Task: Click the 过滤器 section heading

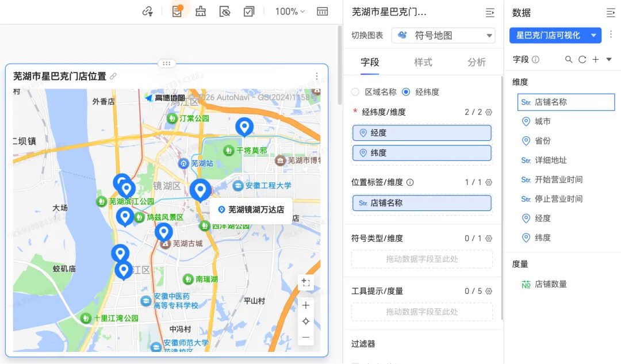Action: click(363, 344)
